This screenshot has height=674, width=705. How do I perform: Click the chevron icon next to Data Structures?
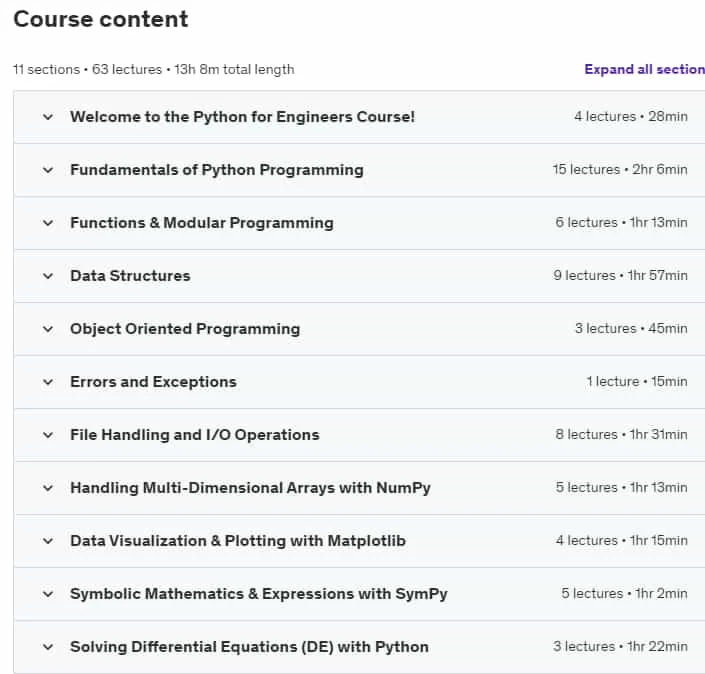coord(48,276)
